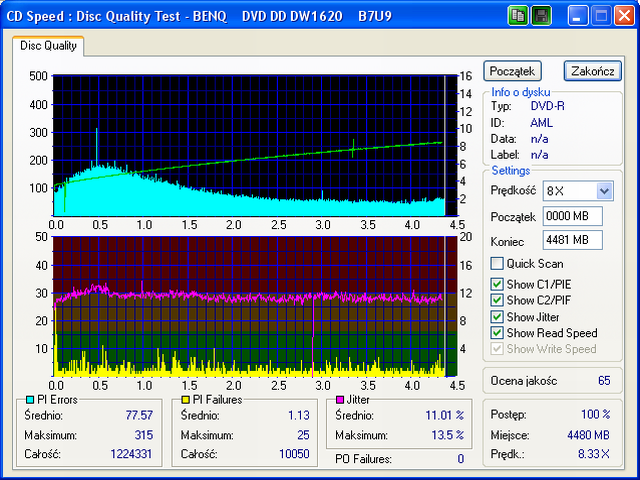The image size is (640, 480).
Task: Select PI Failures total 10050
Action: coord(294,454)
